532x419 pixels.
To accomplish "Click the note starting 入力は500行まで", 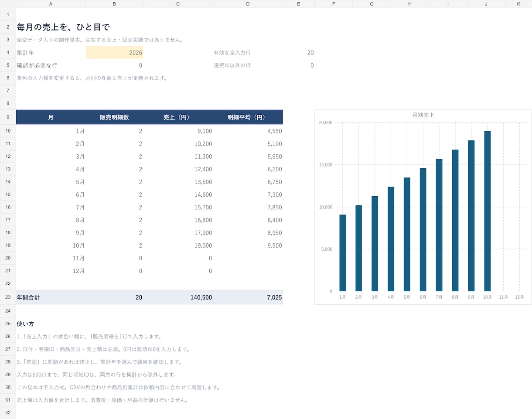I will pos(96,375).
